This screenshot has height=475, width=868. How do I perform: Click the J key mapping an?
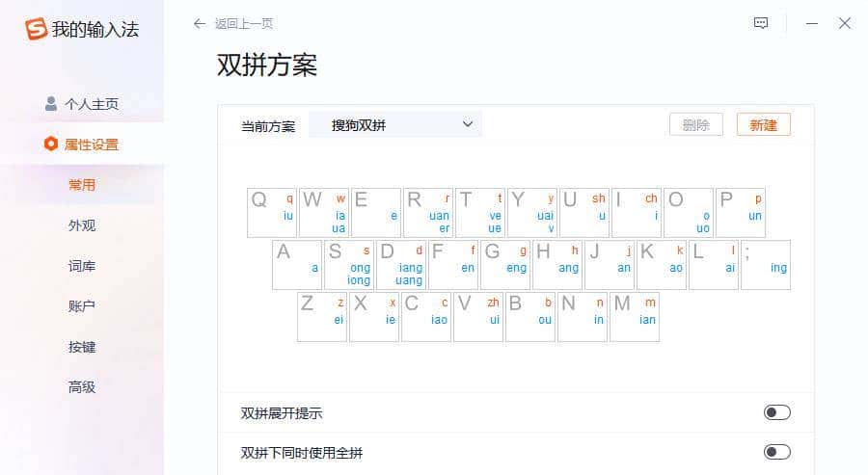point(609,265)
